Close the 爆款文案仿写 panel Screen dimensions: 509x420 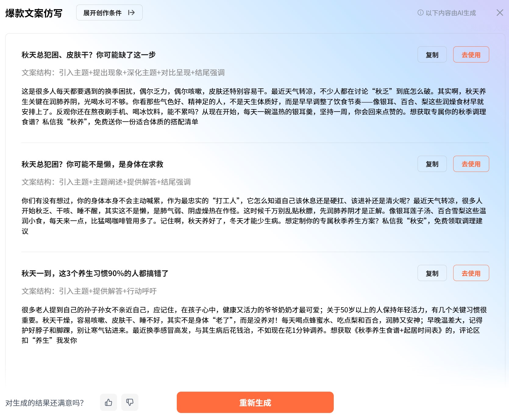pyautogui.click(x=500, y=13)
